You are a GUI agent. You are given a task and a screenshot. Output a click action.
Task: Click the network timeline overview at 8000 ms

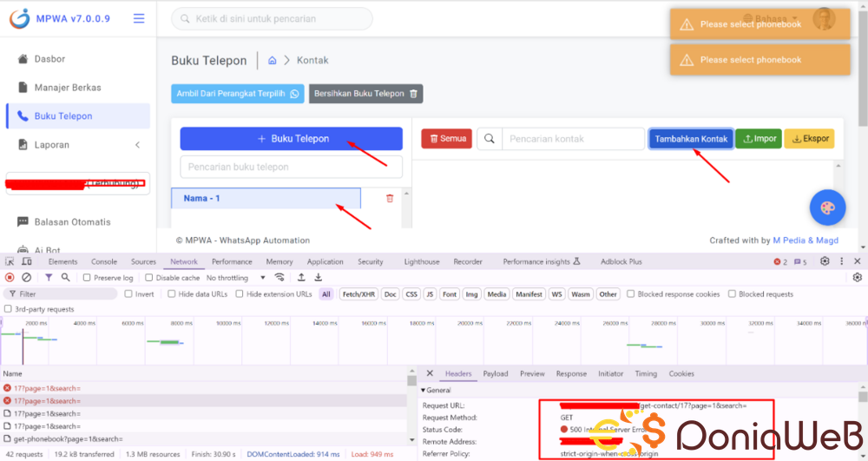pos(181,340)
